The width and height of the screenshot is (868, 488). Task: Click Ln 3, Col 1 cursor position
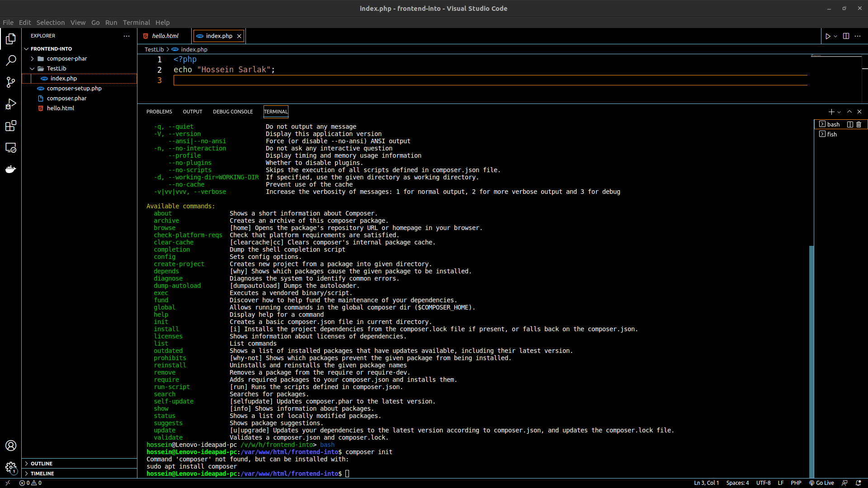(x=706, y=483)
